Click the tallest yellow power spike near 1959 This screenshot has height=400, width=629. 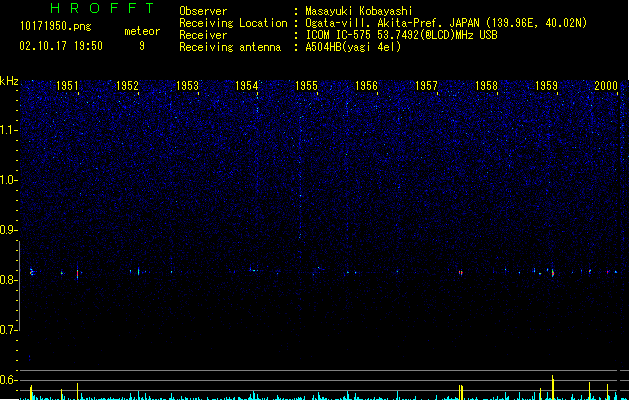pyautogui.click(x=553, y=387)
